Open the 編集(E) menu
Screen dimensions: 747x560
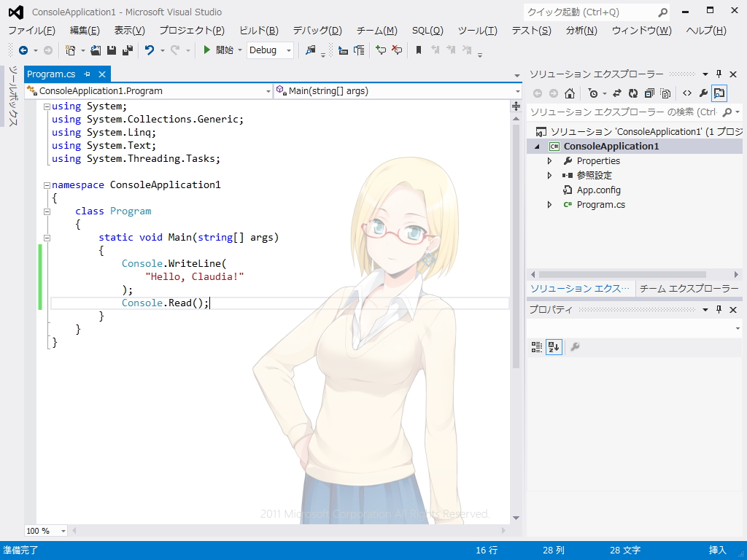click(x=85, y=31)
